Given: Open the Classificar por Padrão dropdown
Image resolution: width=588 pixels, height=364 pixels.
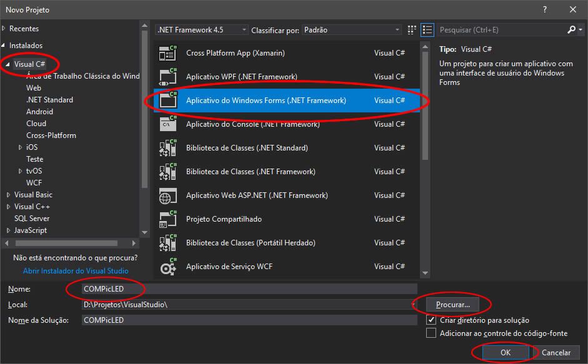Looking at the screenshot, I should point(351,29).
